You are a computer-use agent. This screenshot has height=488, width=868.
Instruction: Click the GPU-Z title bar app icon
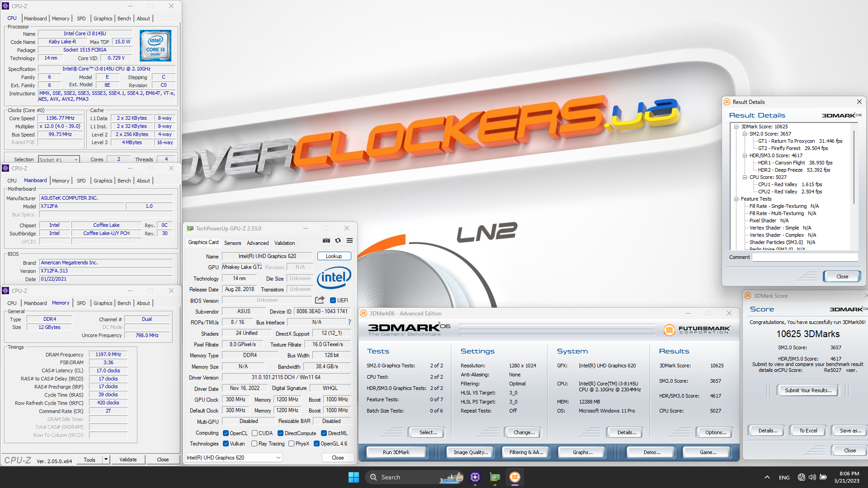[x=190, y=229]
